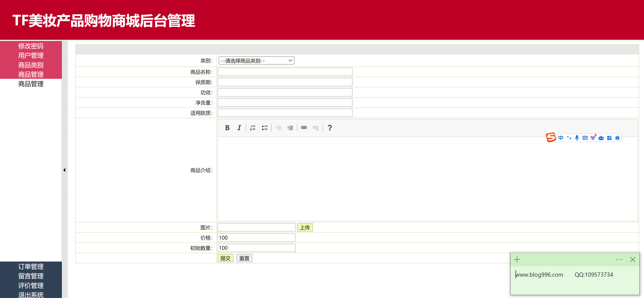Open 用户管理 in the sidebar
Screen dimensions: 644x298
click(31, 55)
